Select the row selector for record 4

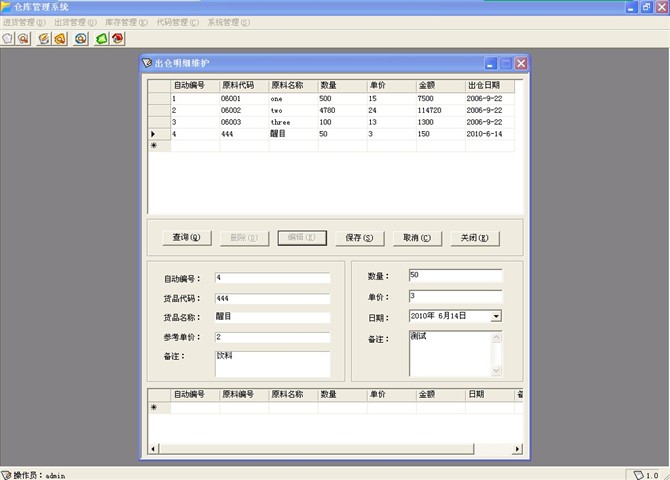click(159, 134)
